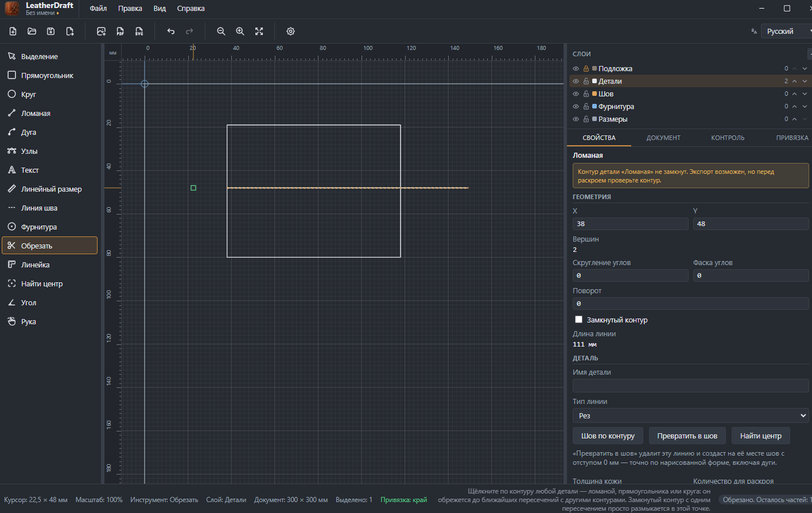Click the Фурнитура layer color swatch
Screen dimensions: 812x513
coord(595,107)
